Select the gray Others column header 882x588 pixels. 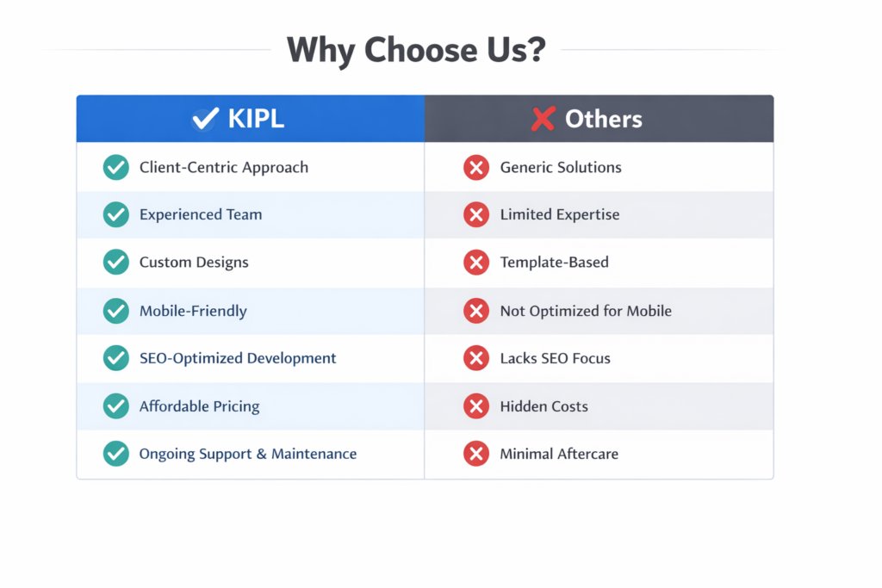click(599, 119)
